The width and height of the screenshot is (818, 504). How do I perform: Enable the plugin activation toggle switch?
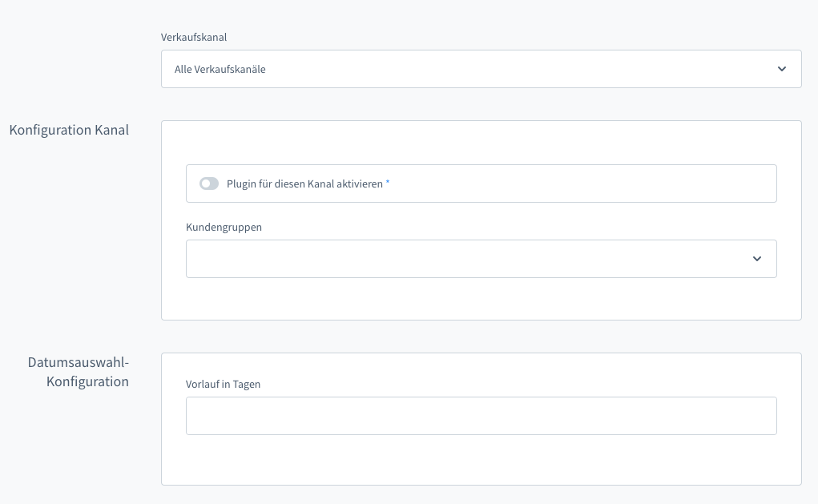click(209, 183)
